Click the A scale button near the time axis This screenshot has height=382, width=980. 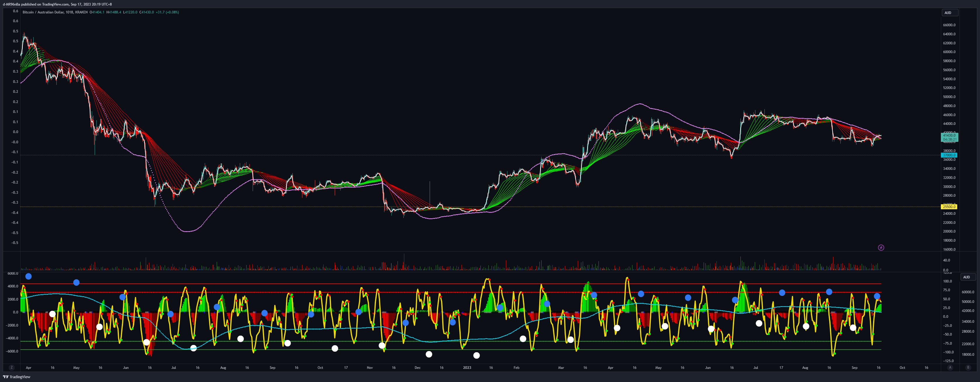tap(950, 368)
